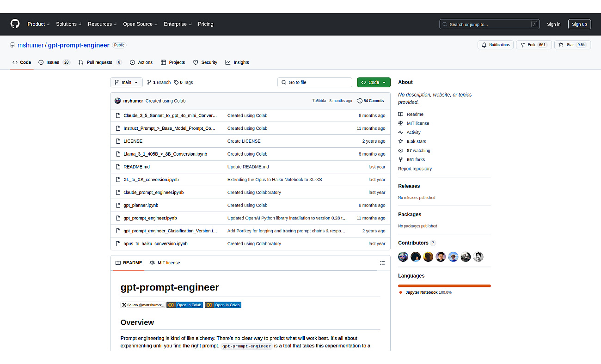Open the gpt-prompt-engineer repository link
601x364 pixels.
79,45
